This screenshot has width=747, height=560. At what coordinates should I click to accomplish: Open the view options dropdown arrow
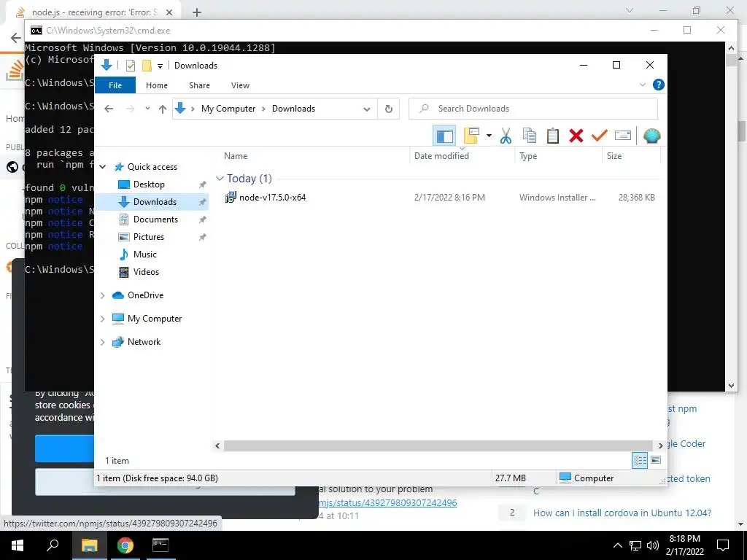click(489, 136)
